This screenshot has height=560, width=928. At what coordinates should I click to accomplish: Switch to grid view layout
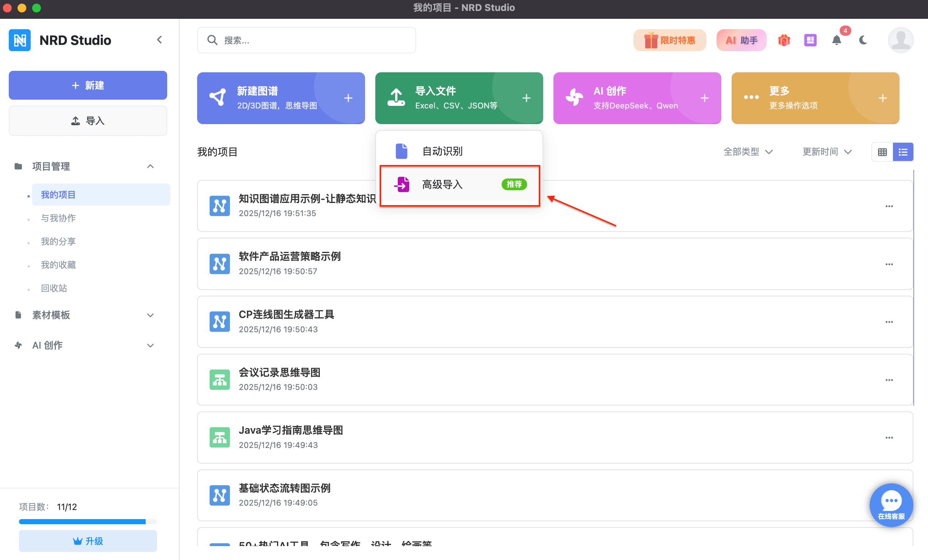[882, 152]
